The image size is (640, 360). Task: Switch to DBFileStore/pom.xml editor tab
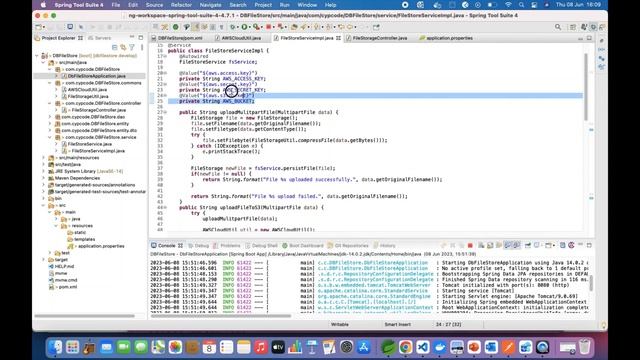180,38
